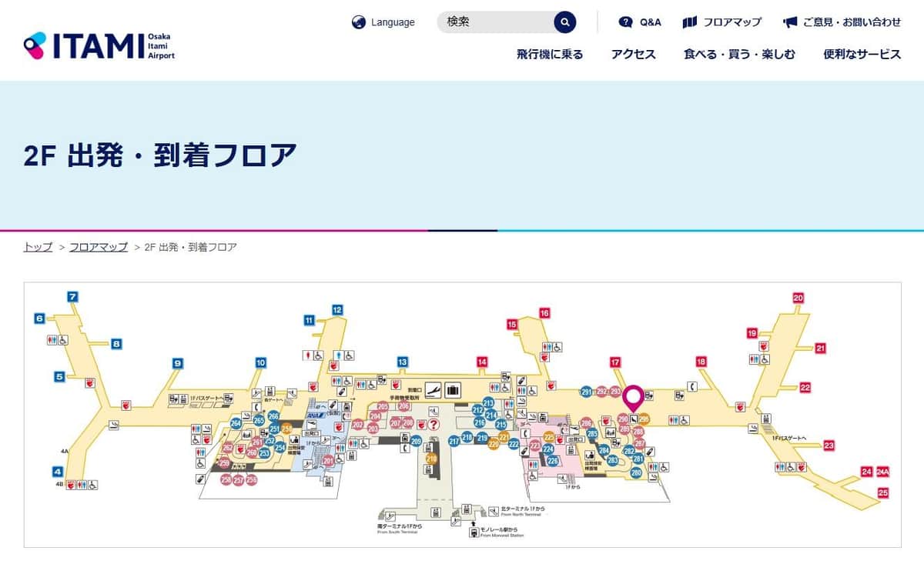Screen dimensions: 924x584
Task: Click gate number 7 marker
Action: pyautogui.click(x=72, y=295)
